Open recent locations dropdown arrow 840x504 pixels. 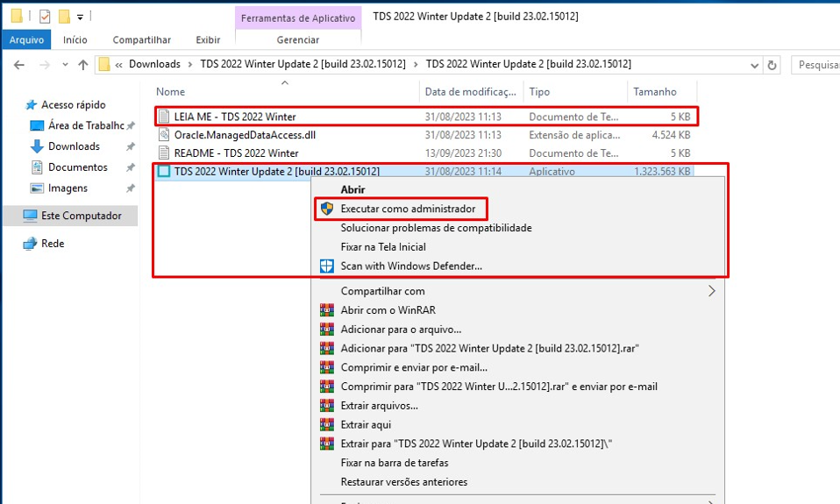pyautogui.click(x=65, y=65)
